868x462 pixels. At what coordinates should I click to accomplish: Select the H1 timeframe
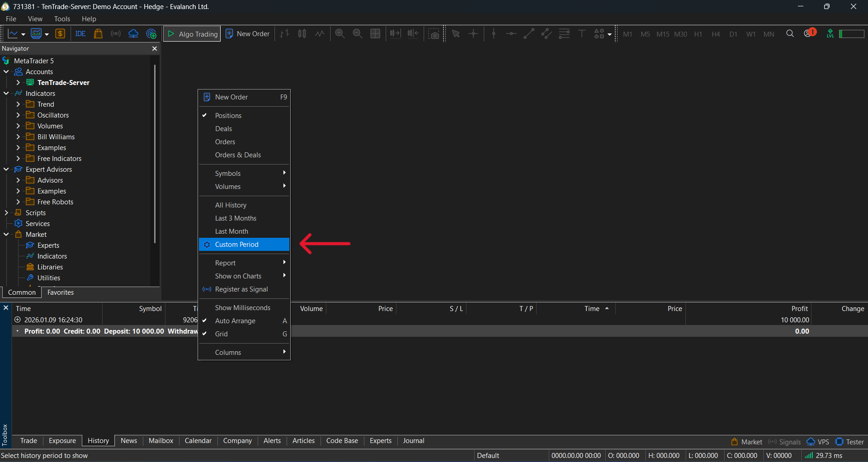698,34
